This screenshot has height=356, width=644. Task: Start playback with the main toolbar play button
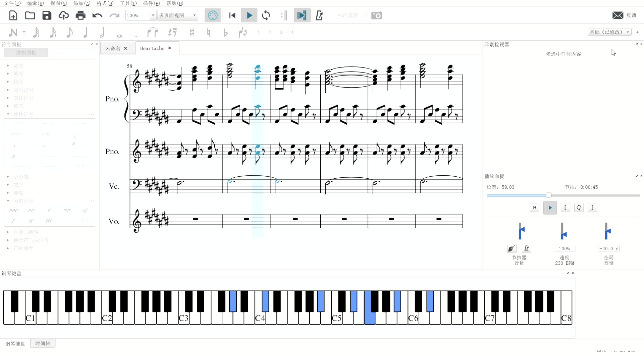point(249,15)
